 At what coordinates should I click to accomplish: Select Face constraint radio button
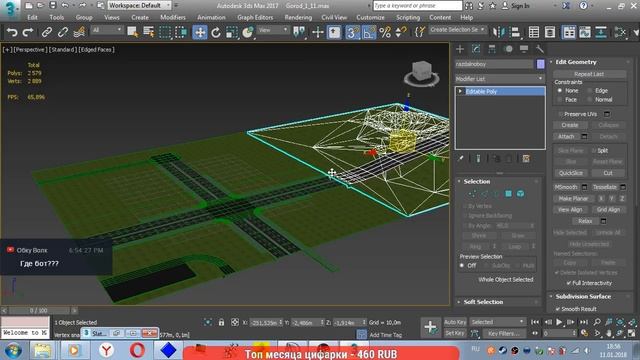click(560, 100)
